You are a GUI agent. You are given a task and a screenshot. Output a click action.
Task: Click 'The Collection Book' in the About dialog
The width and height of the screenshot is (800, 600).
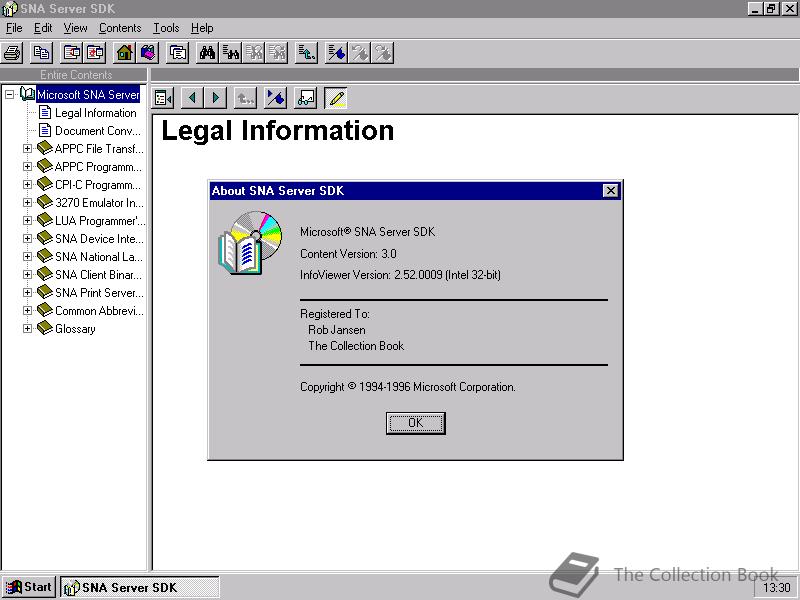[356, 345]
